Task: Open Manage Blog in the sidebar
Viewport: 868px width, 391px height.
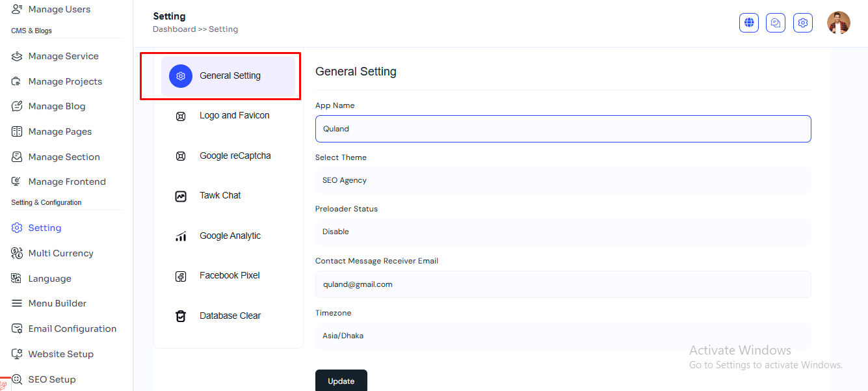Action: pyautogui.click(x=57, y=106)
